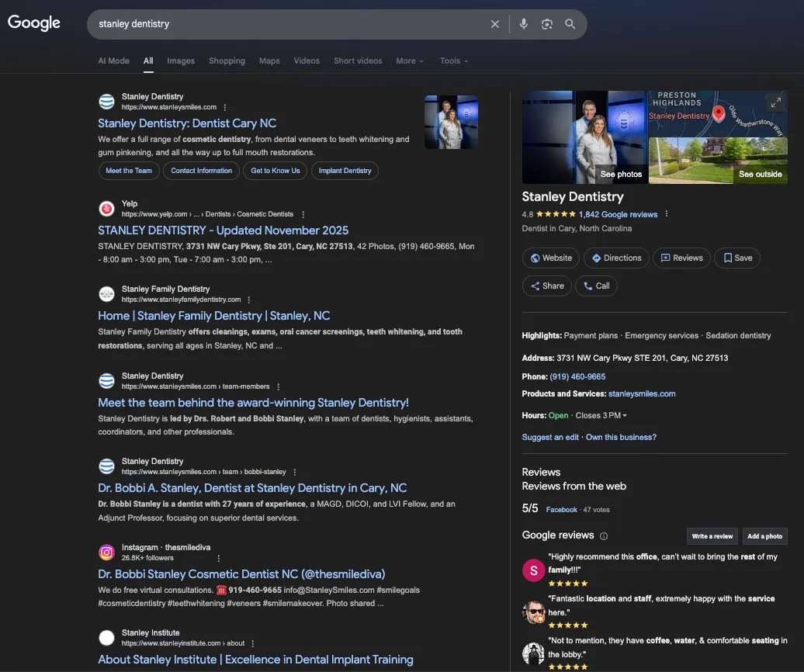Open Dr. Bobbi A. Stanley dentist result
The image size is (804, 672).
252,488
